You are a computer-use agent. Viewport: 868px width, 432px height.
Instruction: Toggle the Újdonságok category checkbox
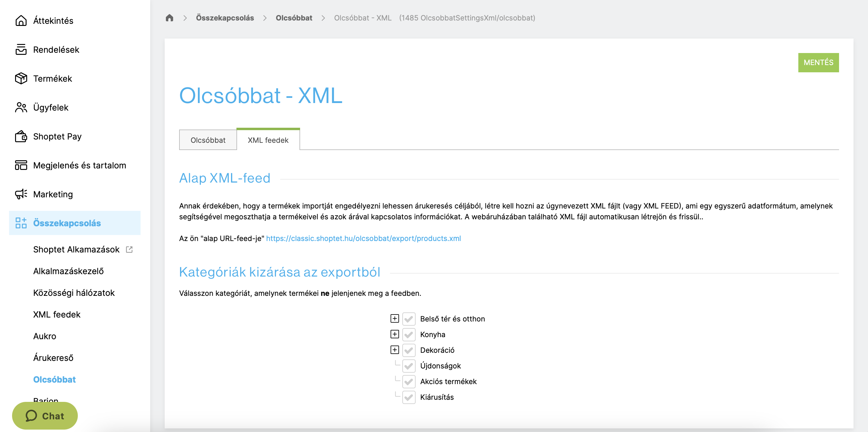coord(409,366)
